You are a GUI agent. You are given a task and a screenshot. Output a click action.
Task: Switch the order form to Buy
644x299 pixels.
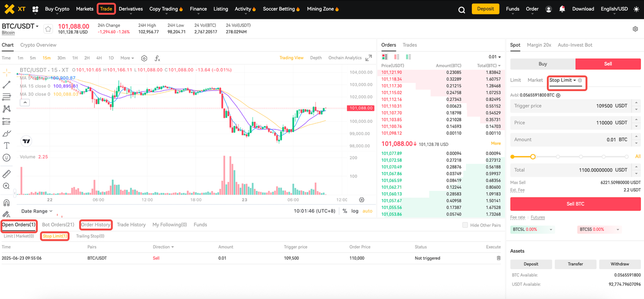coord(542,64)
